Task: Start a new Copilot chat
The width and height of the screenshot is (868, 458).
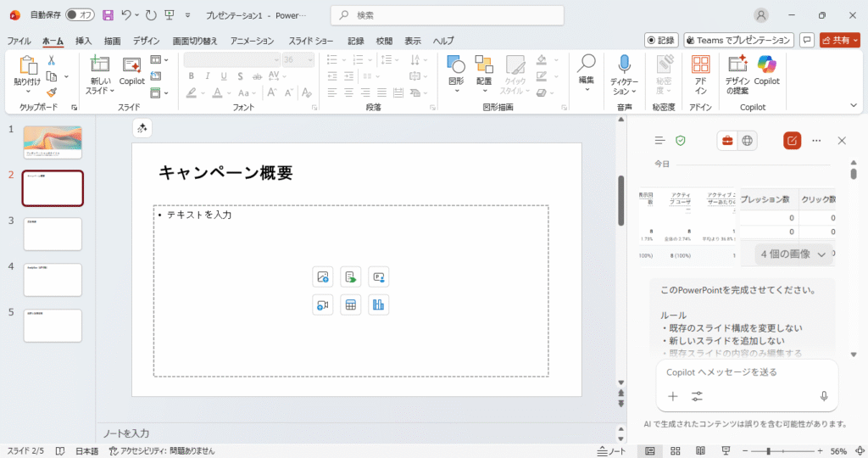Action: click(x=792, y=141)
